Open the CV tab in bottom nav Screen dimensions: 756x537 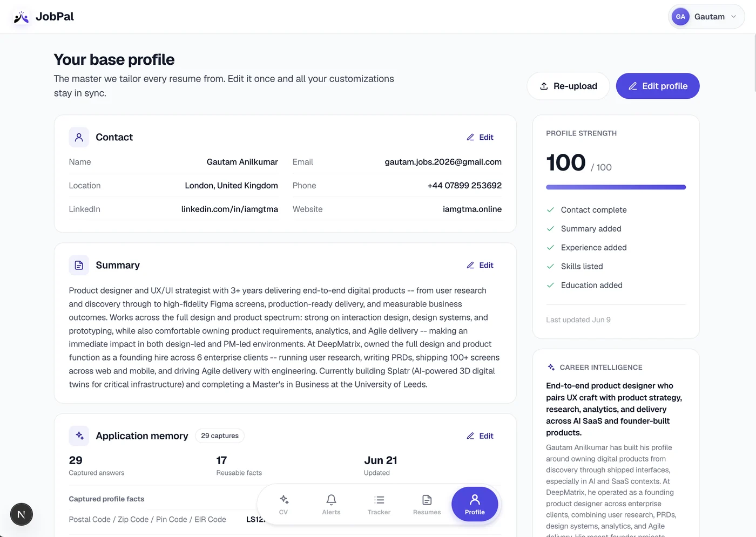(x=283, y=505)
